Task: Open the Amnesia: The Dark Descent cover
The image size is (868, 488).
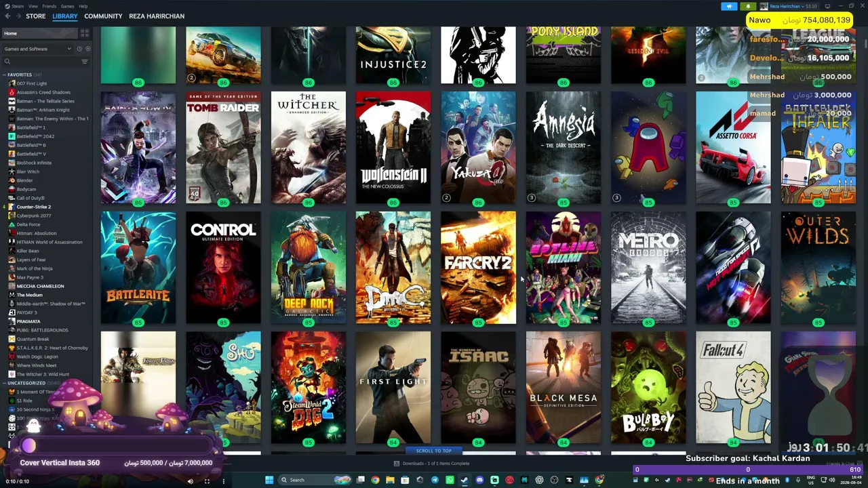Action: point(564,147)
